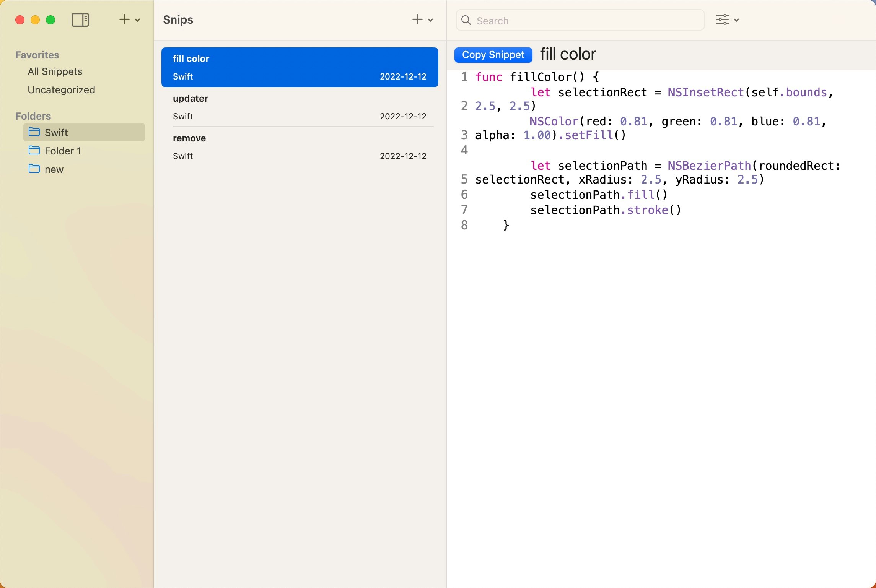
Task: Click the fill color snippet title heading
Action: (x=568, y=54)
